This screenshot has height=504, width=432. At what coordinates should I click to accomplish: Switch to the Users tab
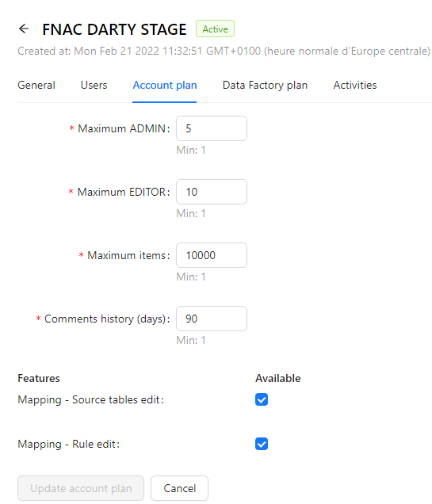pyautogui.click(x=94, y=85)
